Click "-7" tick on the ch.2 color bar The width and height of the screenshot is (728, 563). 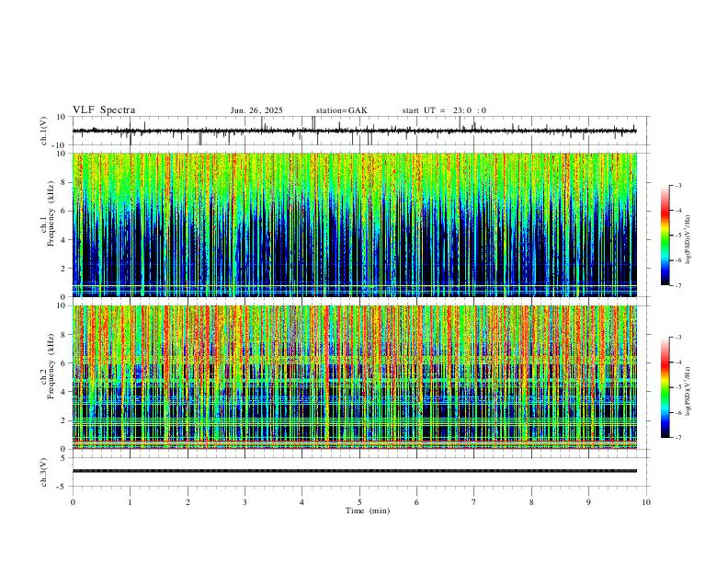tap(677, 437)
